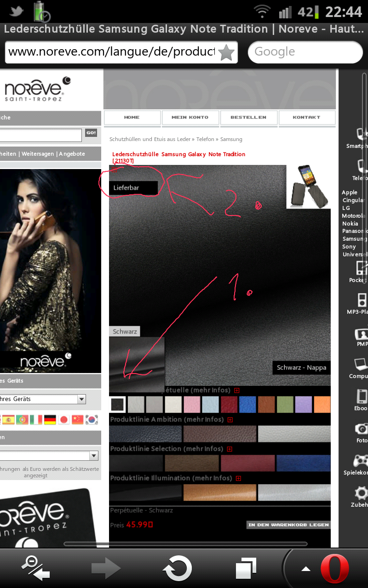Select the German flag language icon
Viewport: 368px width, 588px height.
point(50,419)
